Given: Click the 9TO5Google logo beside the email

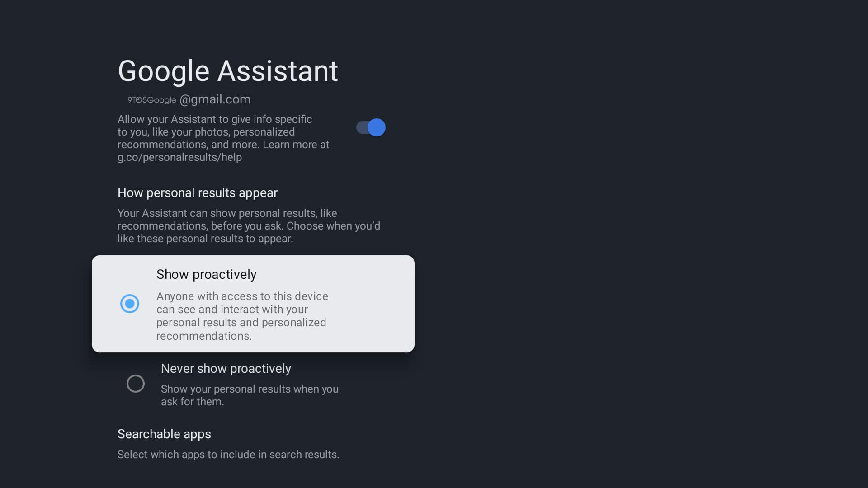Looking at the screenshot, I should (151, 100).
